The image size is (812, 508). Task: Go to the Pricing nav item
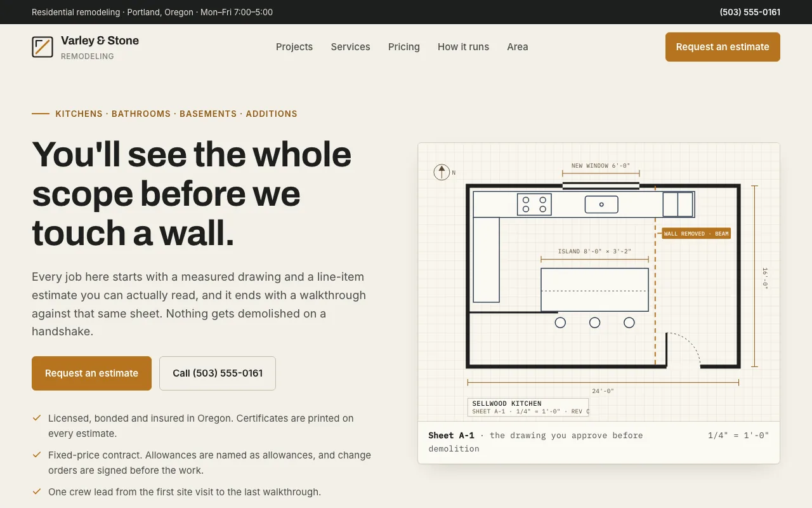tap(404, 47)
